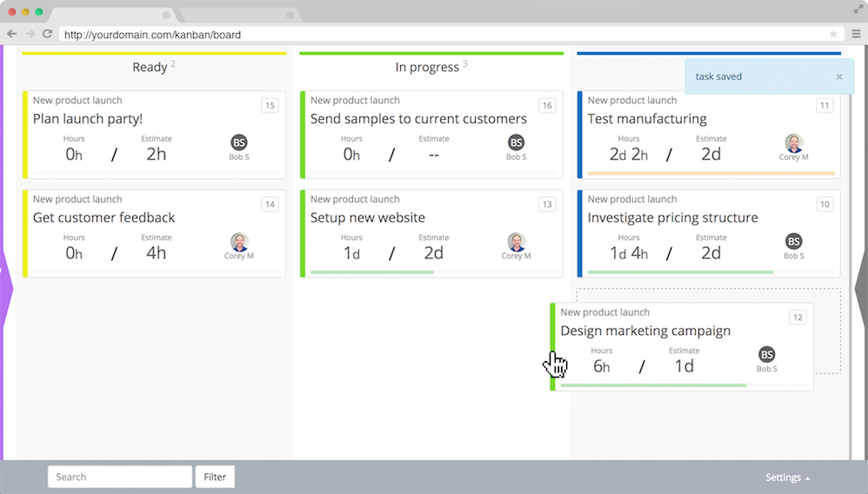Dismiss the task saved notification
This screenshot has height=494, width=868.
pyautogui.click(x=839, y=77)
